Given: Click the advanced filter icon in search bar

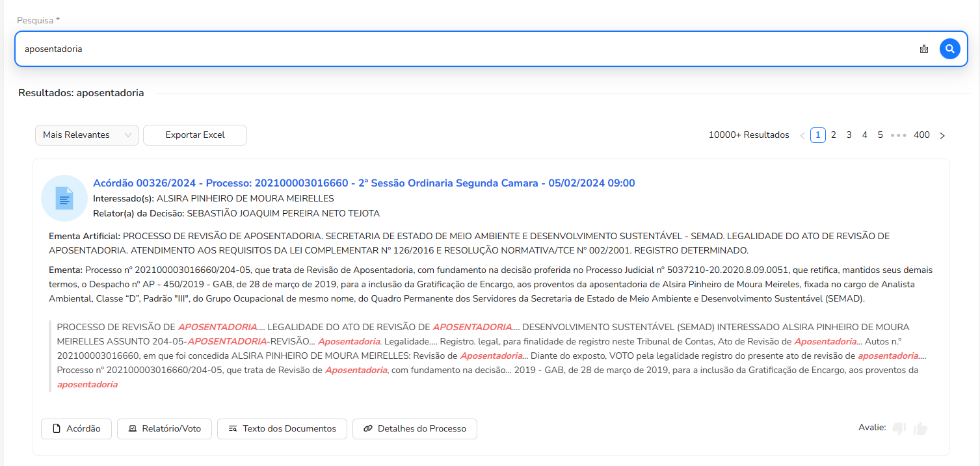Looking at the screenshot, I should click(923, 49).
